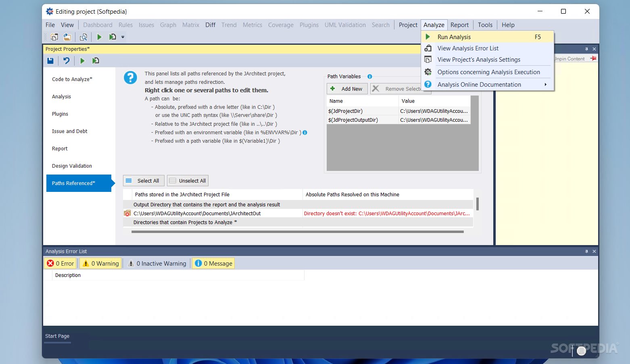Image resolution: width=630 pixels, height=364 pixels.
Task: Switch to the Start Page tab
Action: coord(57,336)
